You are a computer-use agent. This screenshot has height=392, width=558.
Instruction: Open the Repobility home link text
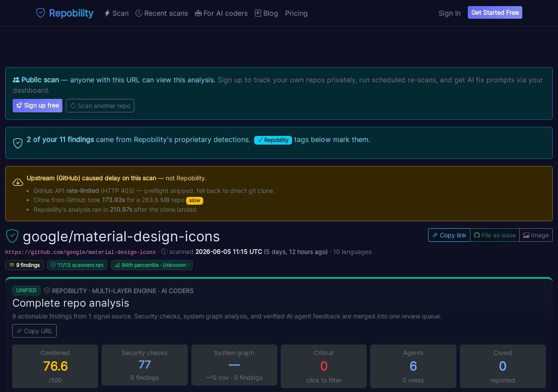(x=71, y=13)
